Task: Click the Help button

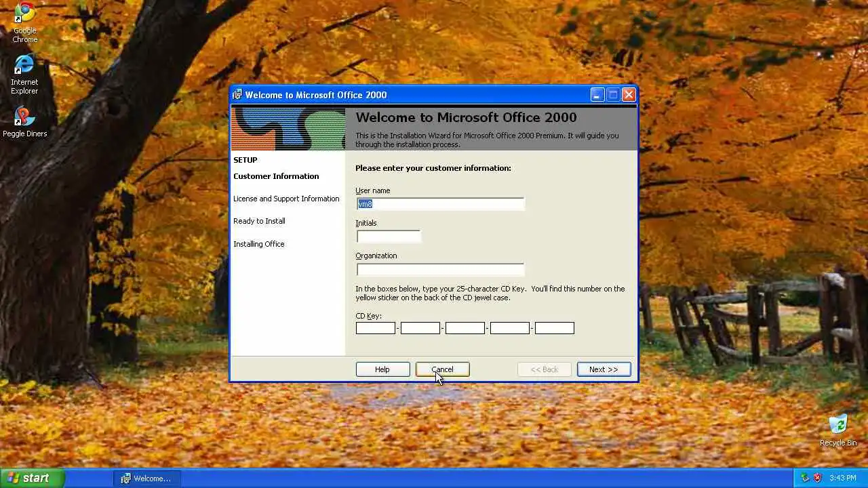Action: click(x=382, y=369)
